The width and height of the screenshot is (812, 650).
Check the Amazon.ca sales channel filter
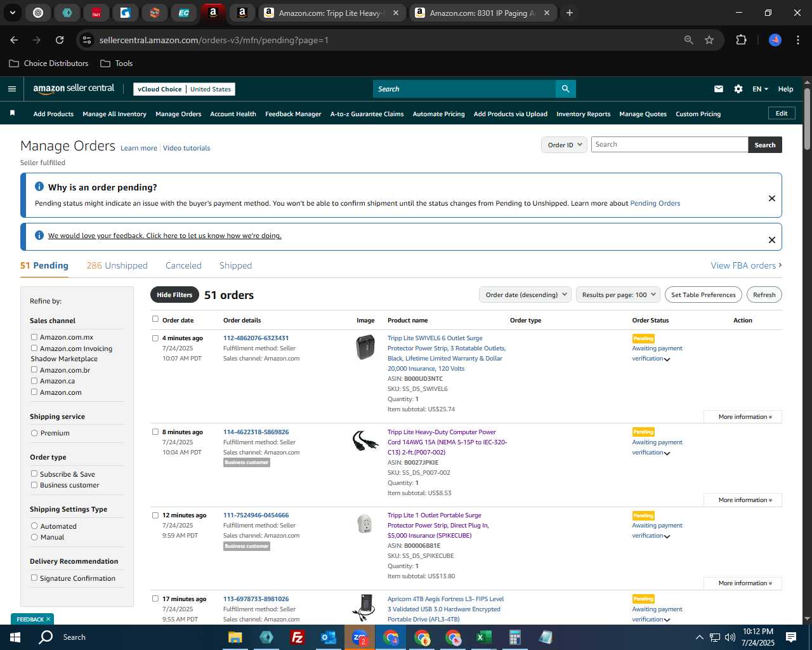point(34,381)
